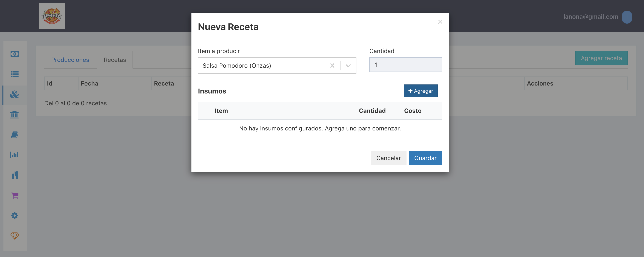Open the bar chart reports icon
Image resolution: width=644 pixels, height=257 pixels.
coord(15,155)
